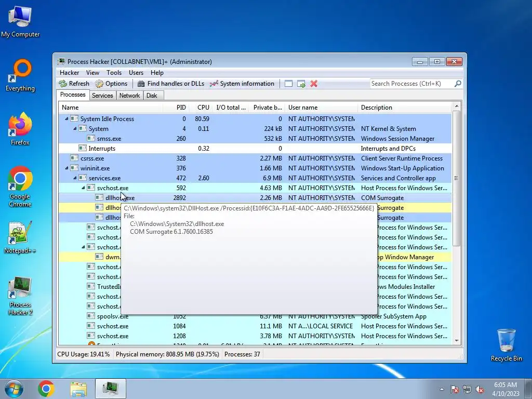Click the red X kill window icon
Viewport: 532px width, 399px height.
coord(314,84)
